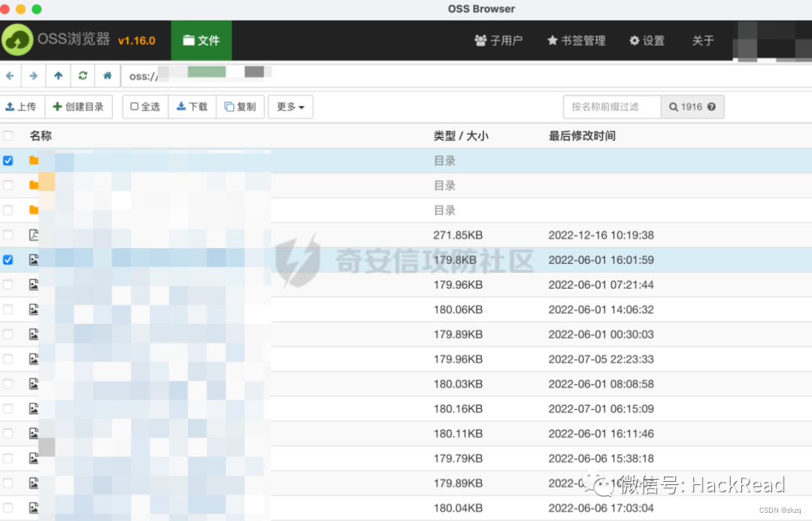Open the 关于 about page
Viewport: 812px width, 521px height.
pos(703,41)
